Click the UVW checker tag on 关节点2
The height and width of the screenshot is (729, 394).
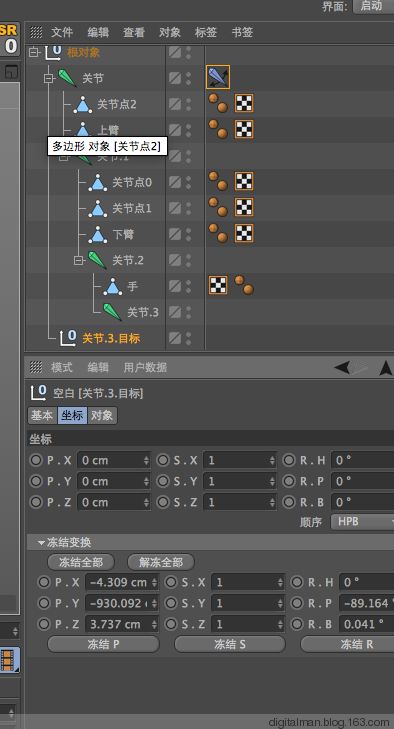(x=244, y=103)
